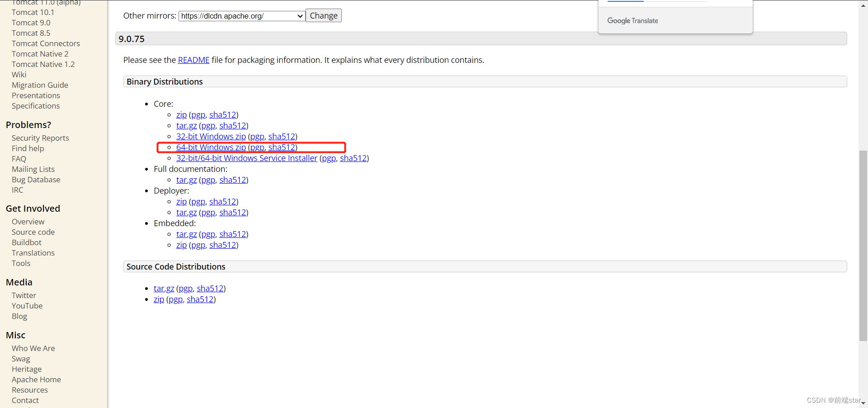Open sha512 for 64-bit Windows zip
Viewport: 868px width, 408px height.
[x=282, y=147]
